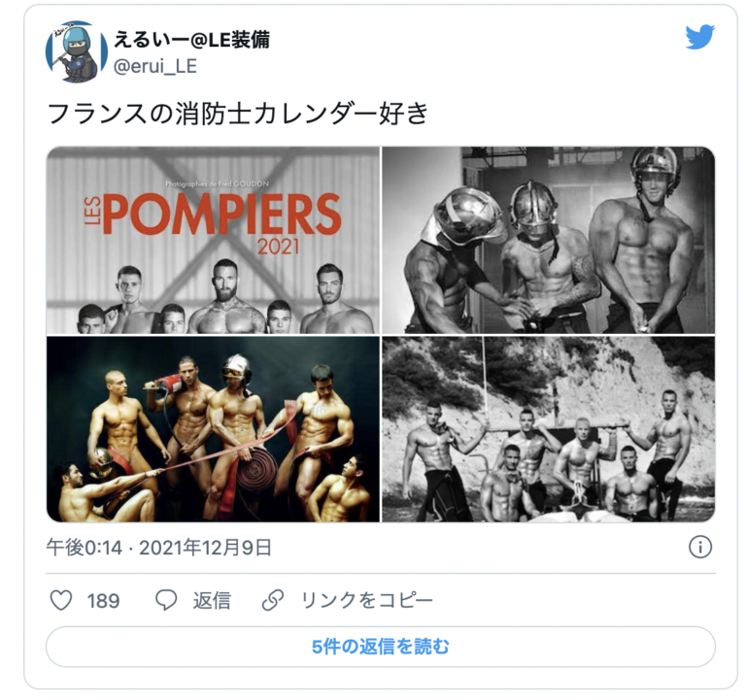Open 5件の返信を読む replies button
Viewport: 746px width, 700px height.
[x=381, y=647]
